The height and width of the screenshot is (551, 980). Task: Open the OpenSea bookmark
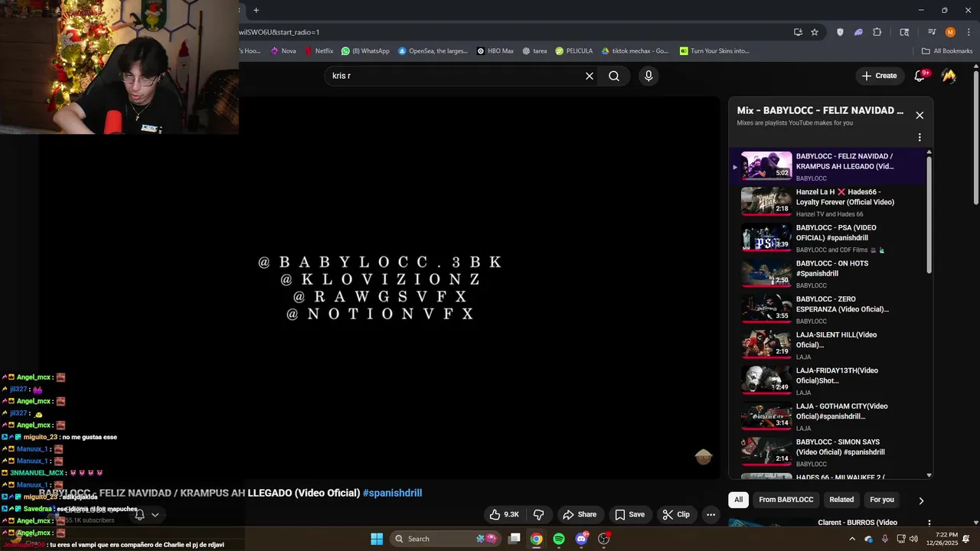point(433,51)
